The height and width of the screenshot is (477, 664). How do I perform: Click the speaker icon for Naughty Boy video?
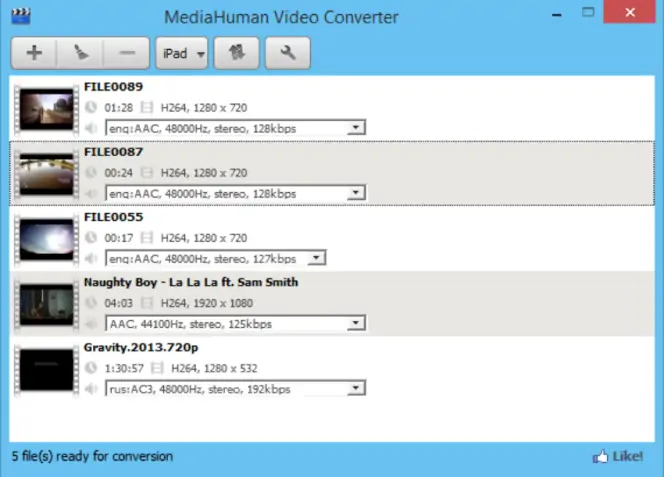[91, 324]
